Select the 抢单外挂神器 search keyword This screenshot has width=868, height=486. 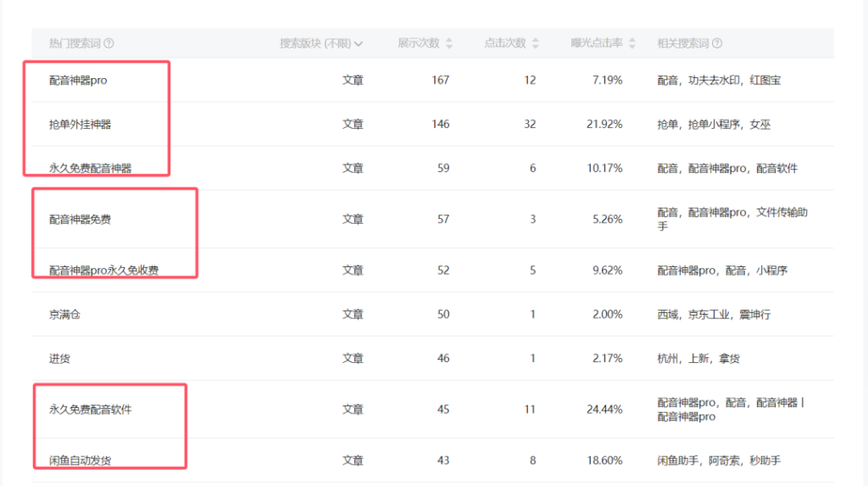coord(81,125)
